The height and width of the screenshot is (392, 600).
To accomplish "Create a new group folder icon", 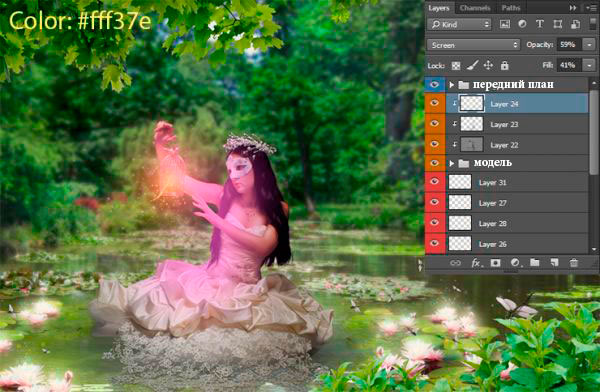I will point(535,263).
